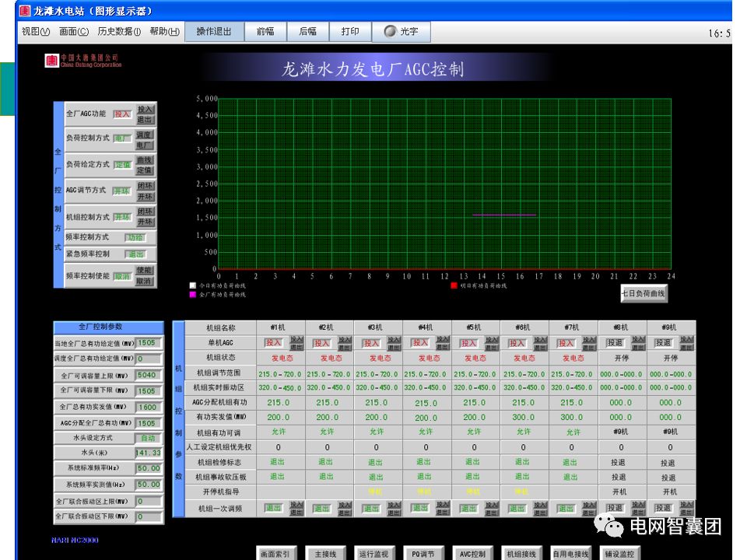This screenshot has height=560, width=747.
Task: Select 使能 for 频率控制使能
Action: coord(145,268)
